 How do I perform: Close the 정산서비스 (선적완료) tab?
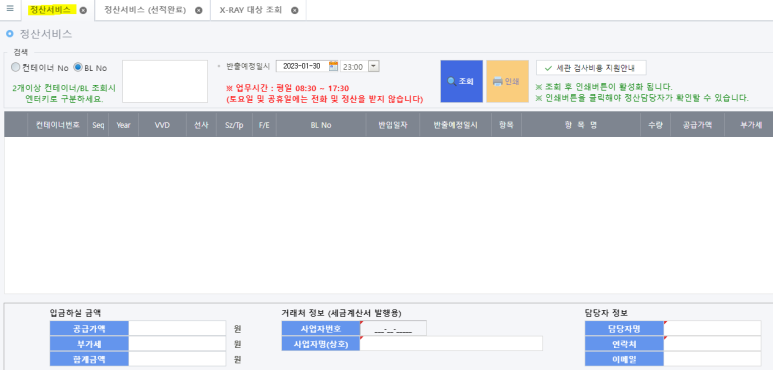[x=199, y=10]
